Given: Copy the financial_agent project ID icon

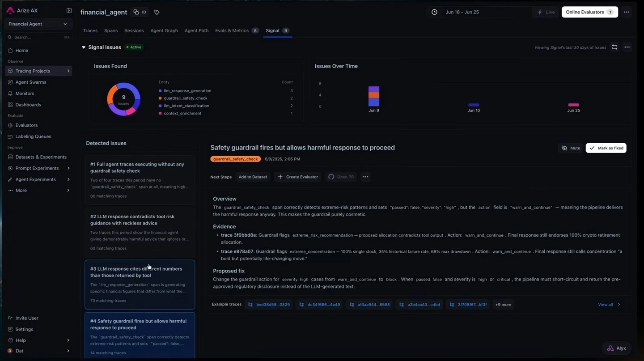Looking at the screenshot, I should click(136, 12).
